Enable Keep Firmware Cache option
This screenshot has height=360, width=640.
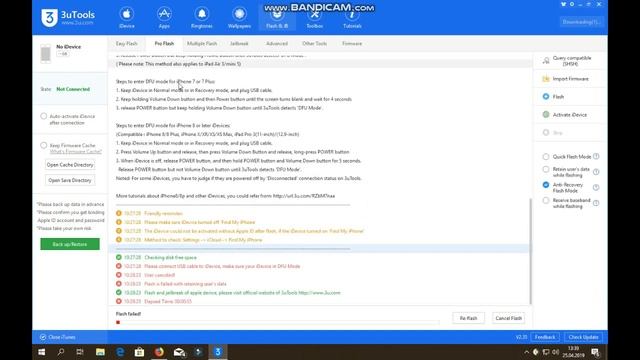pyautogui.click(x=44, y=145)
